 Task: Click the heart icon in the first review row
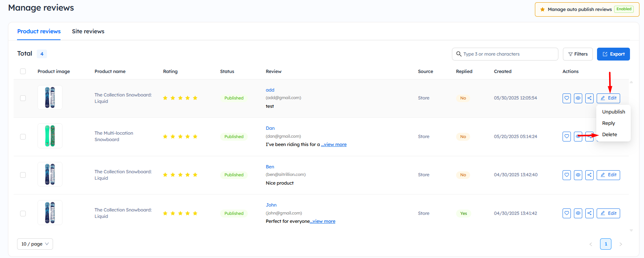(x=567, y=98)
